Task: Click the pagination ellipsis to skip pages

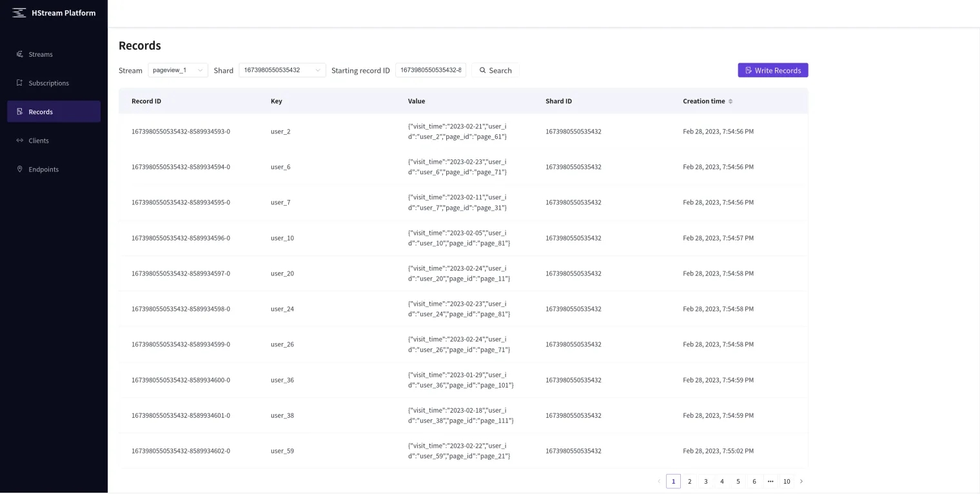Action: (x=770, y=482)
